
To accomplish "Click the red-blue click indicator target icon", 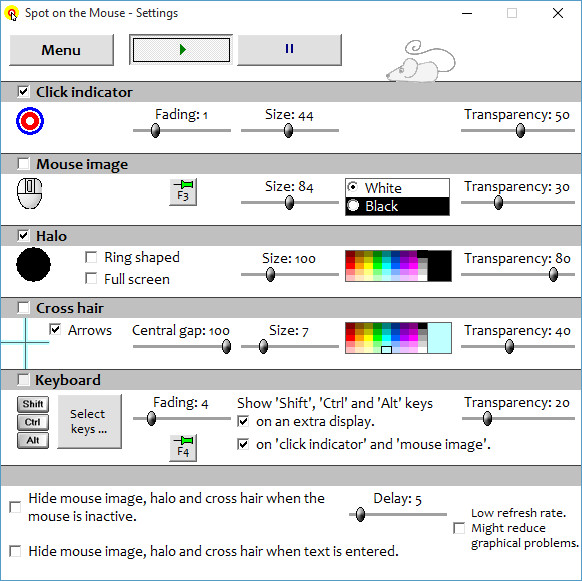I will [x=30, y=121].
